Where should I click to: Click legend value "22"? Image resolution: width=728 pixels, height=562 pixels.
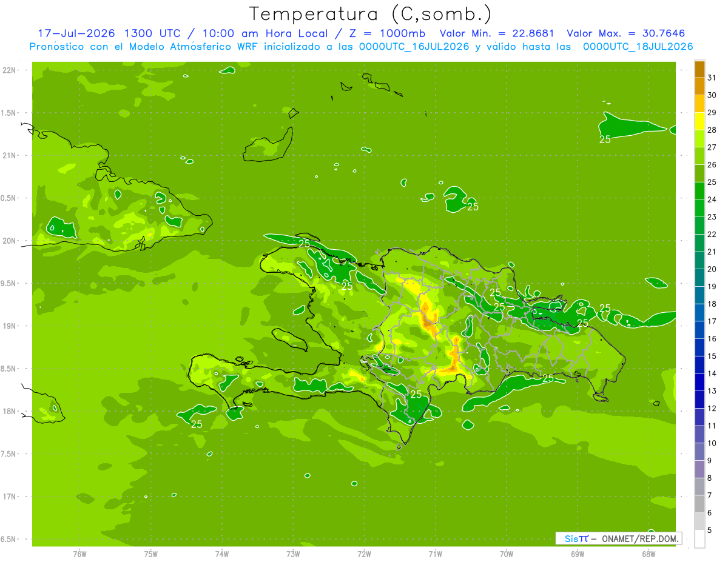[712, 234]
